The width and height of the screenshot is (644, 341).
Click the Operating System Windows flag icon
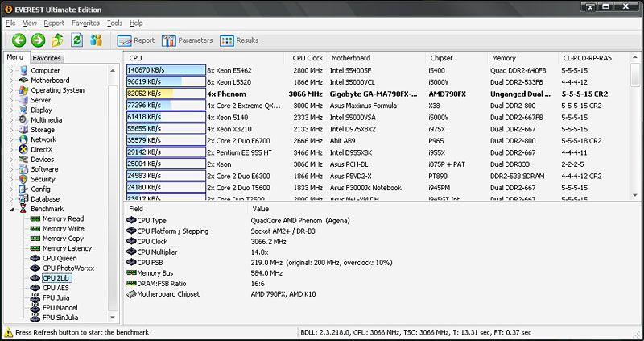click(24, 90)
